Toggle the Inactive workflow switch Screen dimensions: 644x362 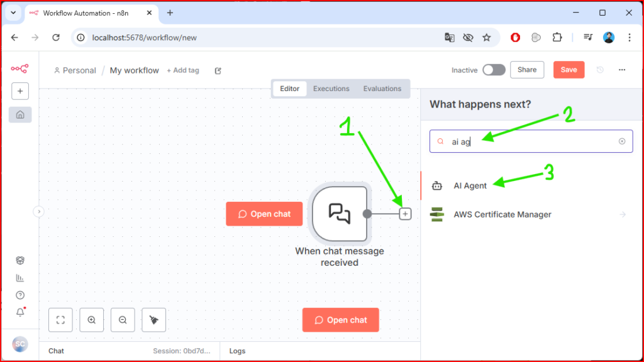point(494,70)
